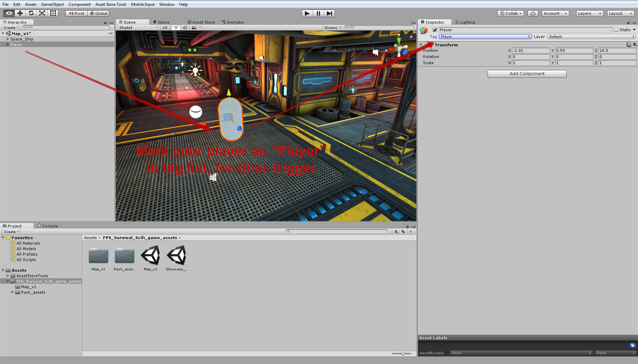Image resolution: width=638 pixels, height=364 pixels.
Task: Enable the Static checkbox
Action: coord(616,30)
